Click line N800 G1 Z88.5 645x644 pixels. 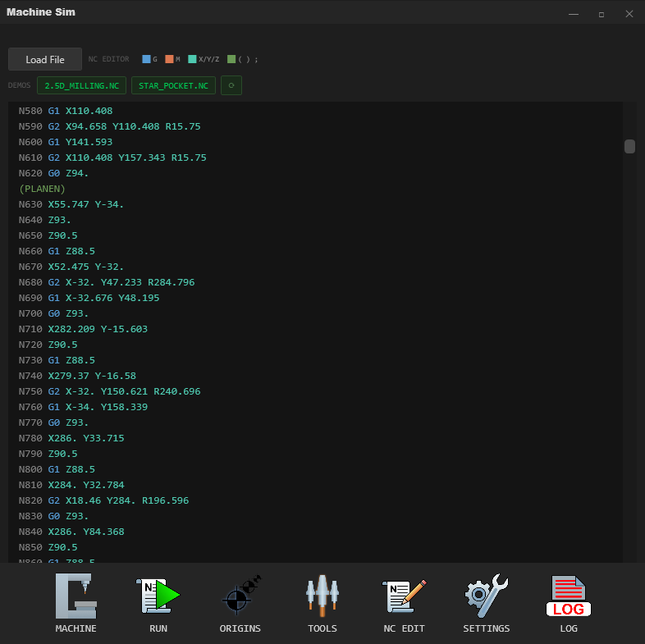(57, 470)
